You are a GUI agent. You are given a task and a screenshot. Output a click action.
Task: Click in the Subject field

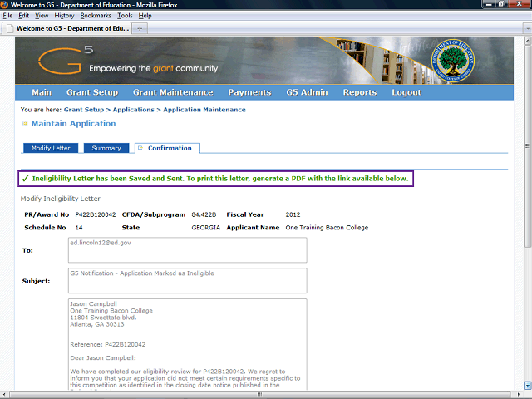click(x=188, y=281)
